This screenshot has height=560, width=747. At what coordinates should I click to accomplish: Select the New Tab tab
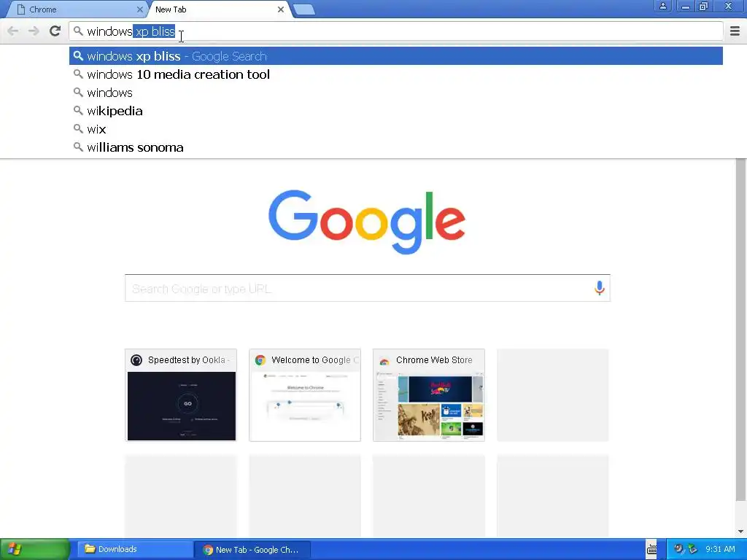[220, 9]
